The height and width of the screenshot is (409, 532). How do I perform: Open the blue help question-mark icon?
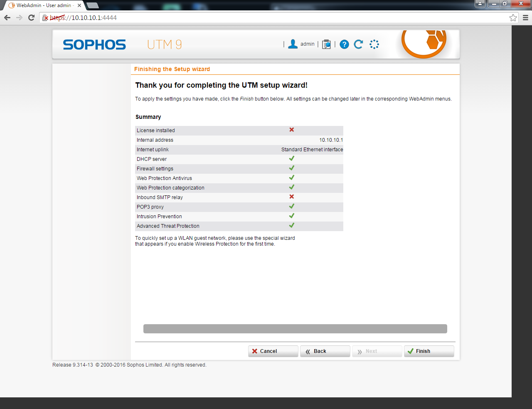pyautogui.click(x=344, y=44)
